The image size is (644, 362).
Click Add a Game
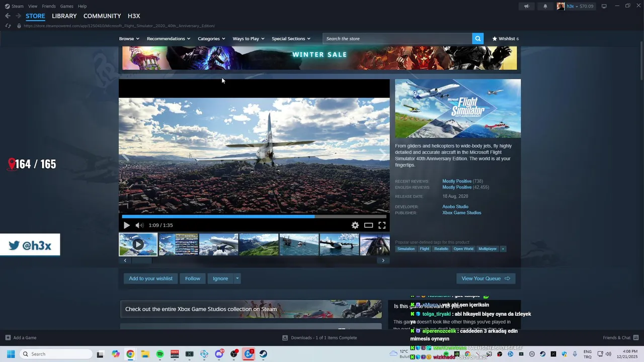point(21,338)
